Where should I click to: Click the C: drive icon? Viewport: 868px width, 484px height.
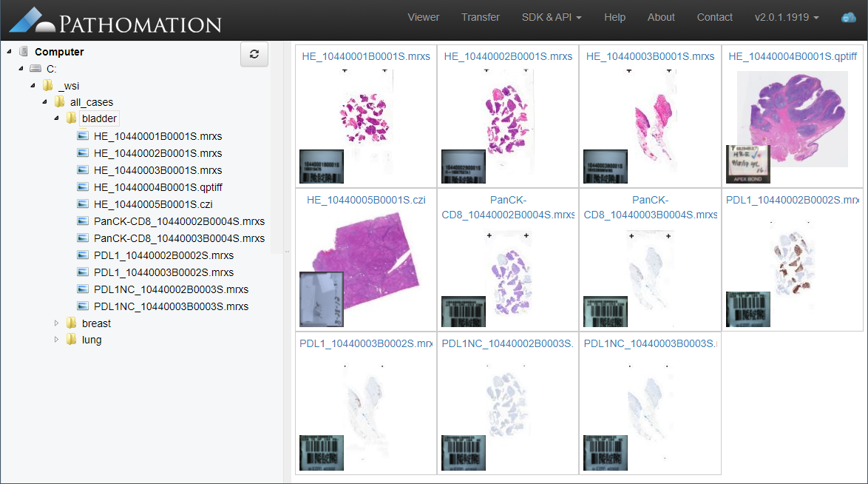tap(35, 69)
